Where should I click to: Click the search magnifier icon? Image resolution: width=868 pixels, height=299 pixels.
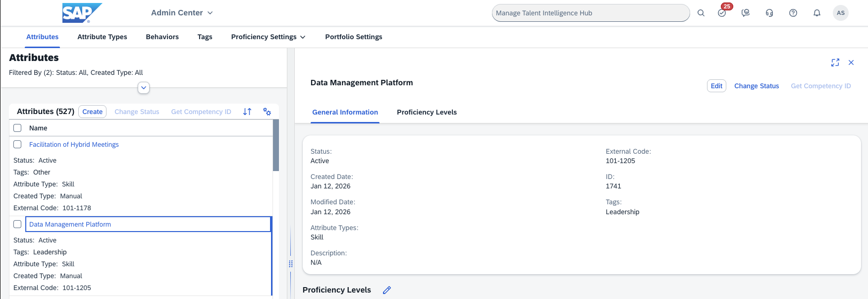(701, 13)
